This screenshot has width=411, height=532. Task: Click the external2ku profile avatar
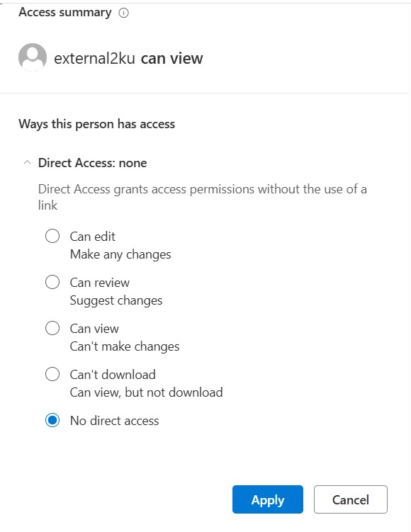pyautogui.click(x=33, y=57)
